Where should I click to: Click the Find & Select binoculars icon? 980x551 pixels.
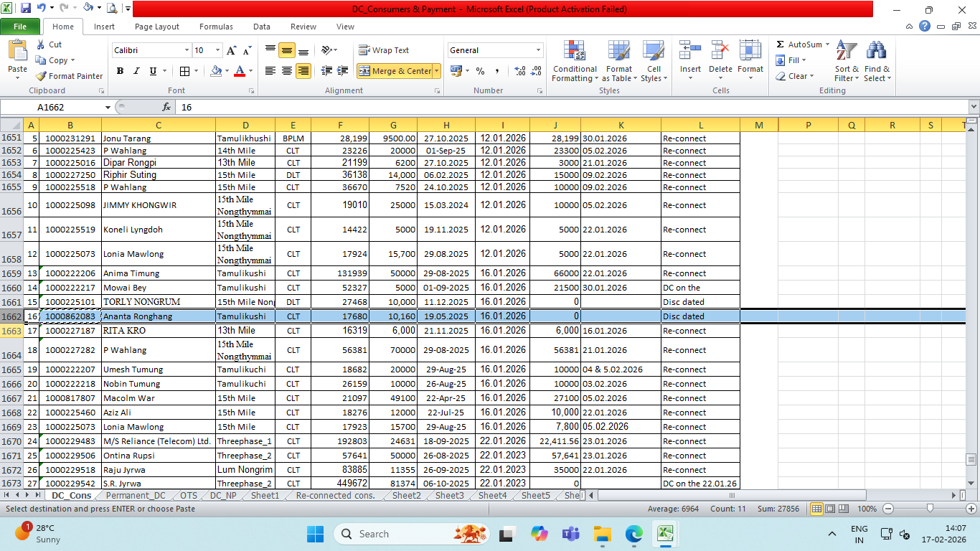pyautogui.click(x=876, y=51)
